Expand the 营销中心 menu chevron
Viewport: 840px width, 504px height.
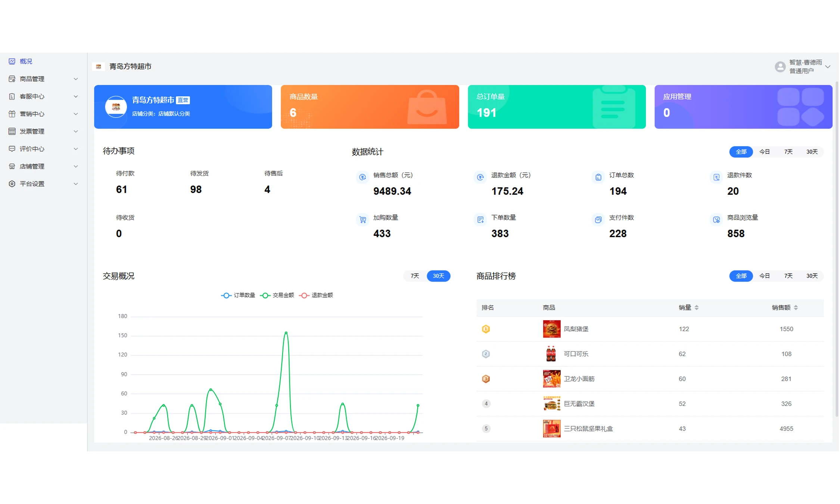(76, 114)
